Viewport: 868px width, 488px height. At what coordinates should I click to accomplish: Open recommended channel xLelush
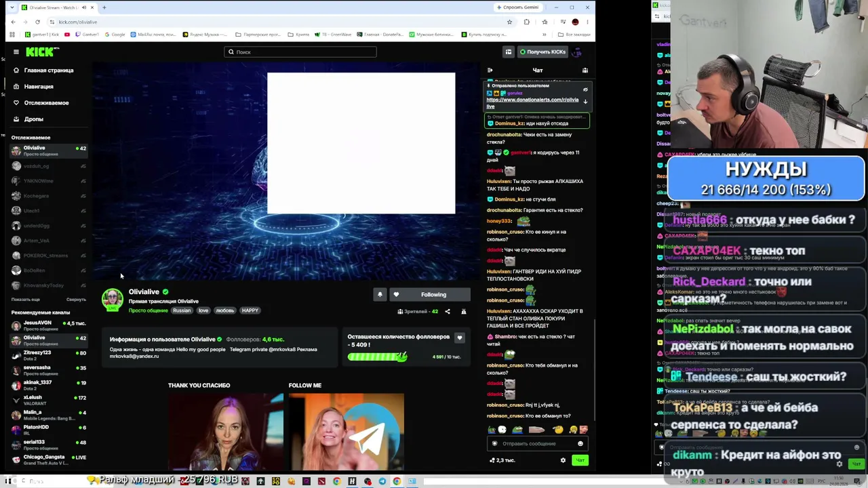coord(49,400)
